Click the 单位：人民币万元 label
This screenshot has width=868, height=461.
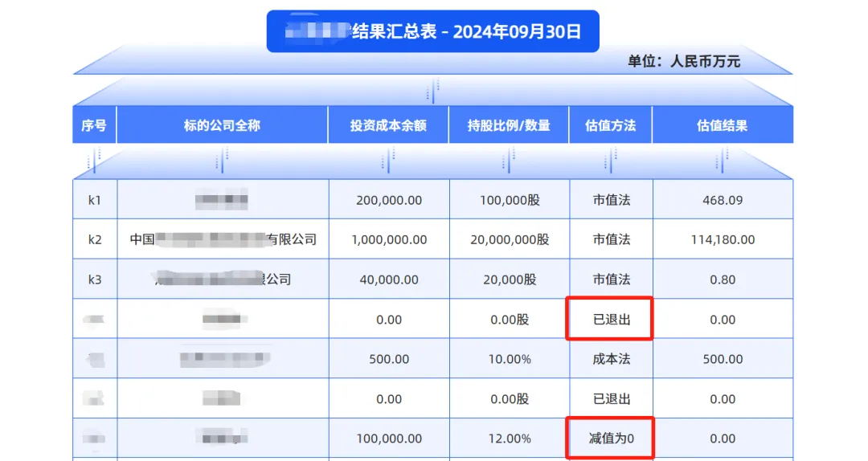click(684, 62)
